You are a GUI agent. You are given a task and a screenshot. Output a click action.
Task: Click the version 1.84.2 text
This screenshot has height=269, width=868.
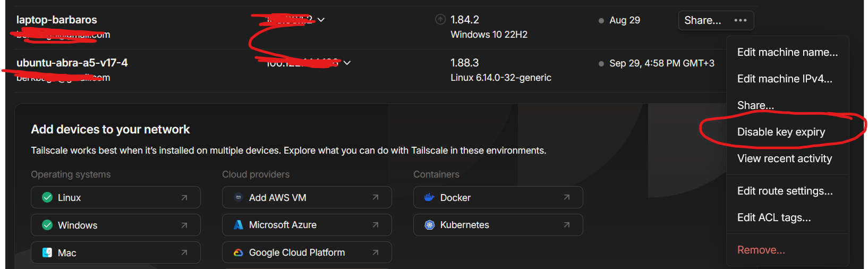(x=465, y=20)
